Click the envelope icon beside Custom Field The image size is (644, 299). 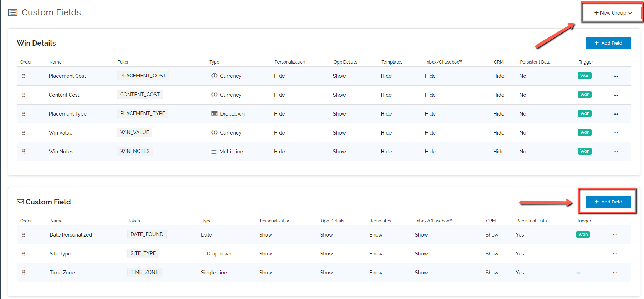20,202
